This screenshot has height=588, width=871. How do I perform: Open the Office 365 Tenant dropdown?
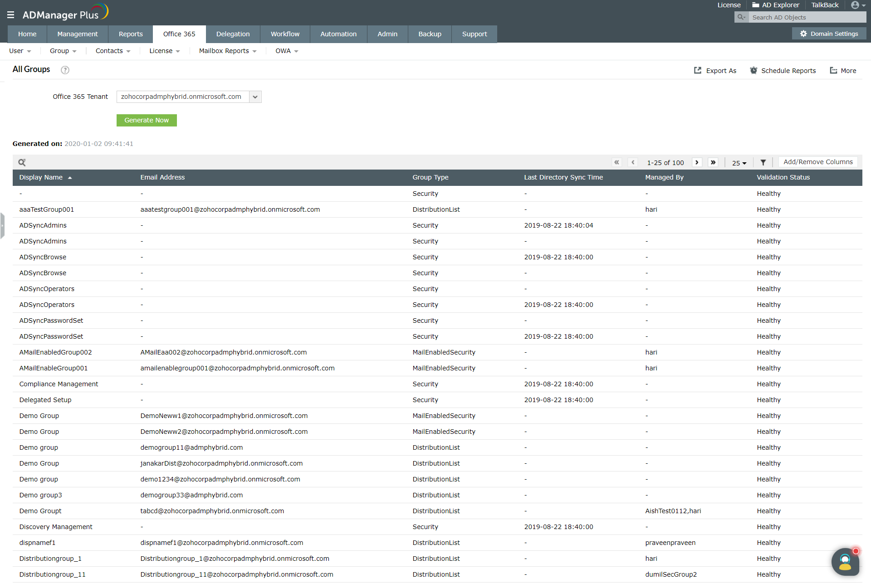[255, 97]
